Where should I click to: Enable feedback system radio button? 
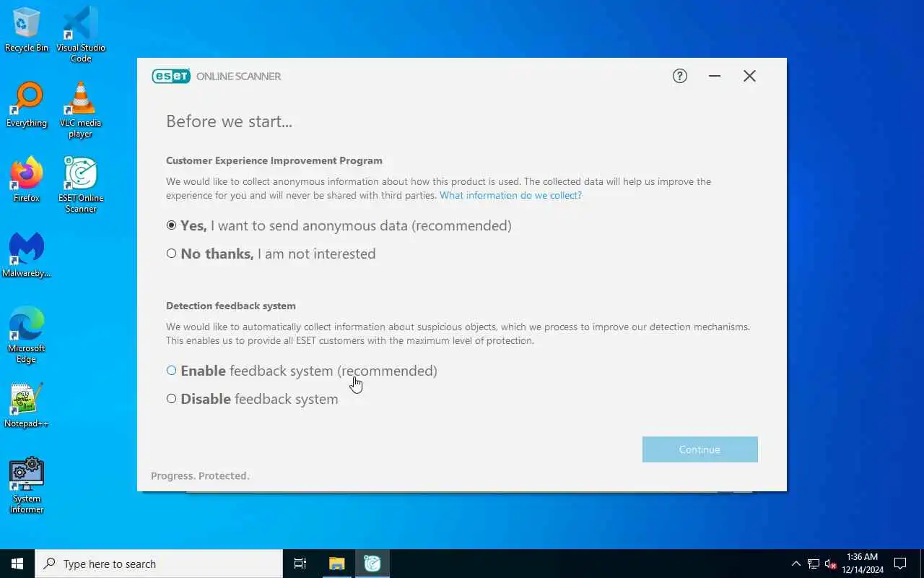171,371
